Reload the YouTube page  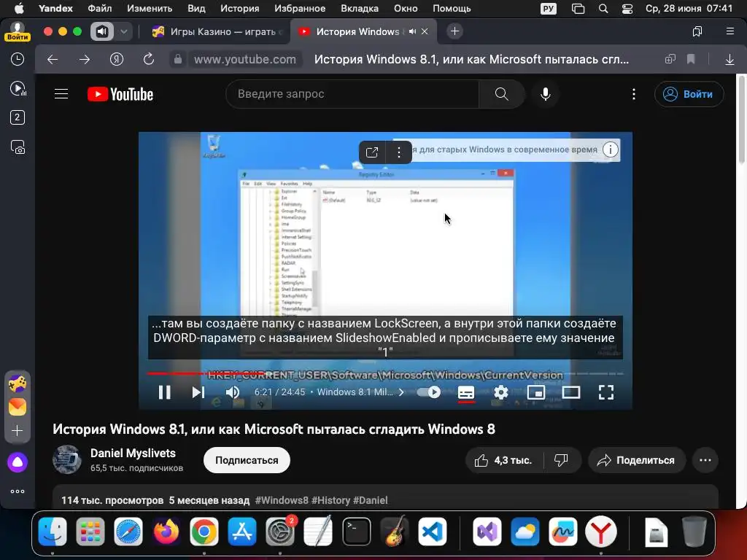tap(149, 59)
